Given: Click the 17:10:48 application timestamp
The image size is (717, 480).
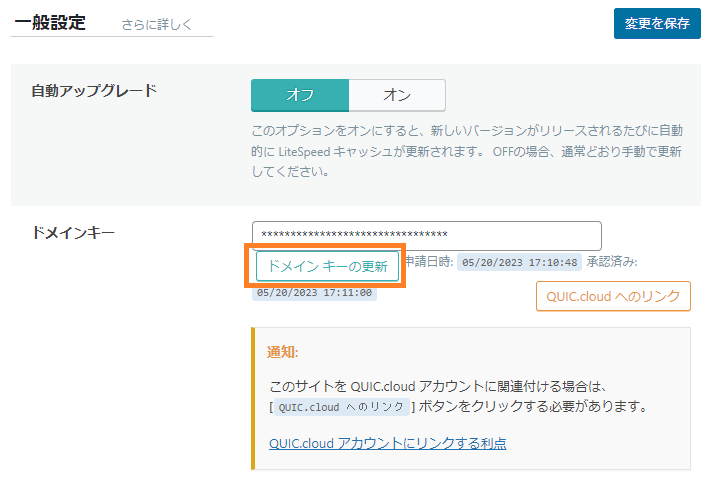Looking at the screenshot, I should click(520, 262).
